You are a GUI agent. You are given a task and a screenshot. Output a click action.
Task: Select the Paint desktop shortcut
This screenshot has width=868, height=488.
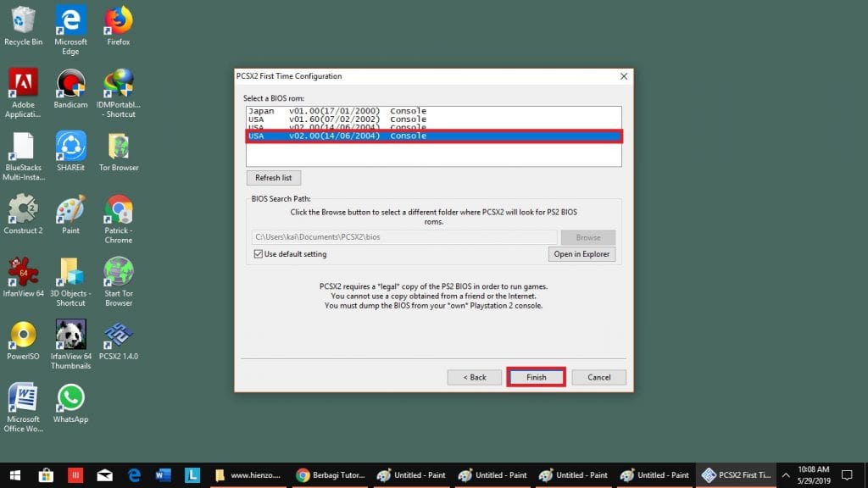[70, 214]
